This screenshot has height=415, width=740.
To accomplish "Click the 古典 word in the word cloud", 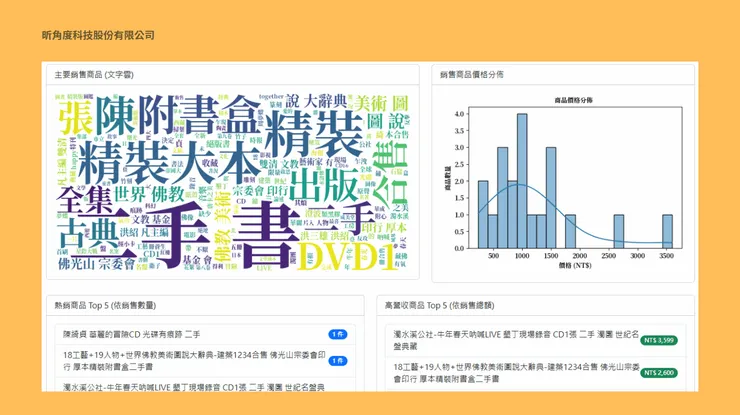I will (88, 232).
